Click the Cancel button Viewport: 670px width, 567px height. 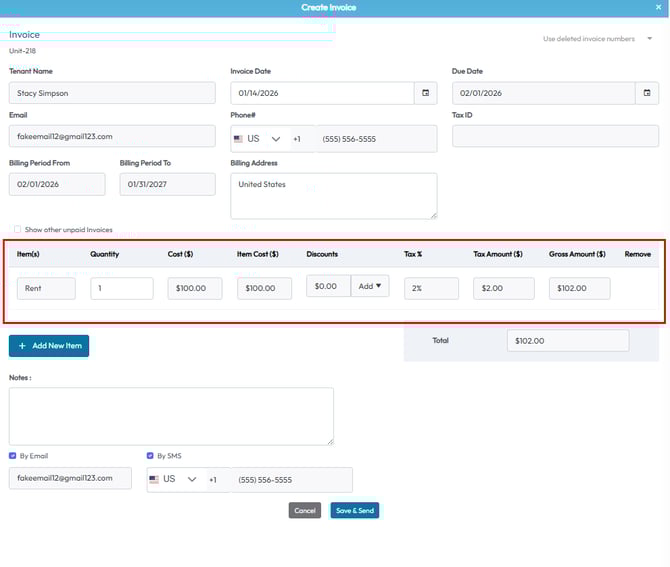click(x=305, y=510)
